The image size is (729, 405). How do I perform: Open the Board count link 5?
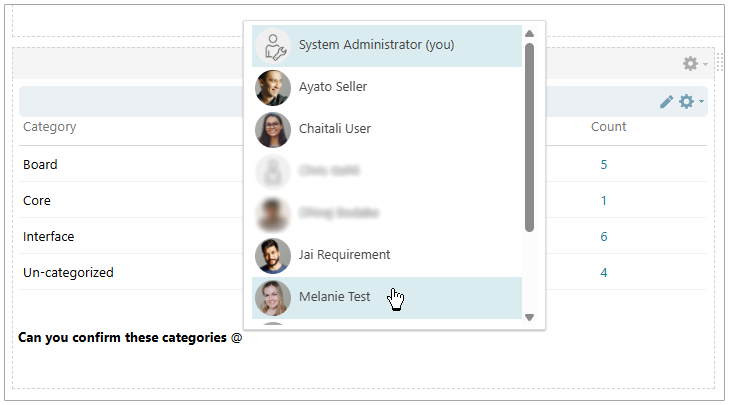click(x=604, y=165)
